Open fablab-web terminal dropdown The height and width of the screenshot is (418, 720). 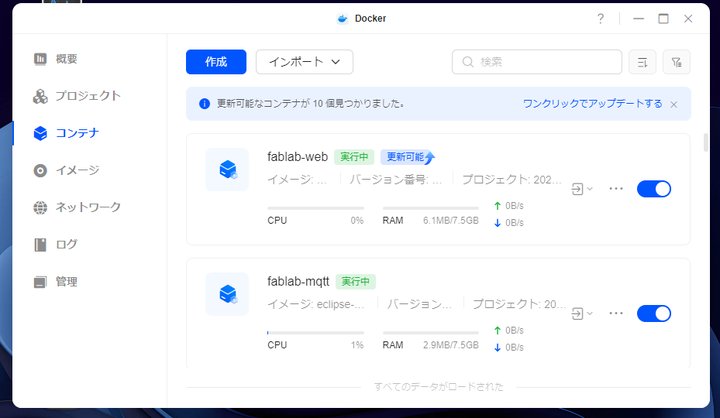582,189
